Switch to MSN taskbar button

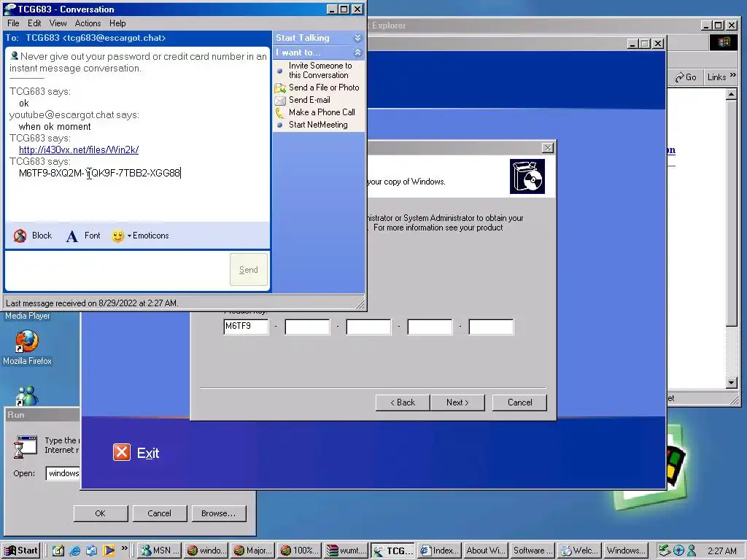click(160, 551)
